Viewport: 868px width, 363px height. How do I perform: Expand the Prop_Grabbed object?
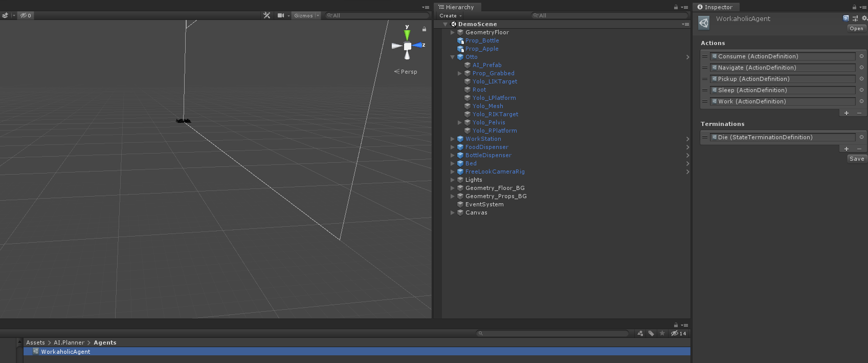point(460,73)
